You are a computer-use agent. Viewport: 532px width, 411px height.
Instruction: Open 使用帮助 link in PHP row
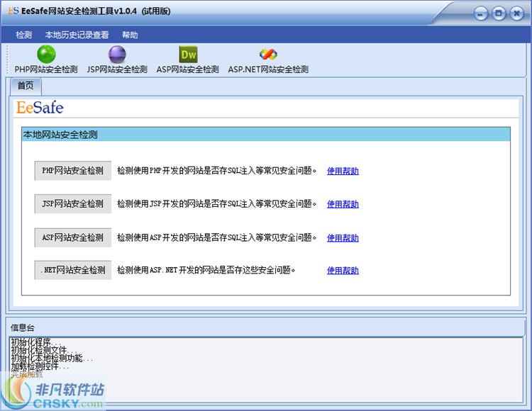pyautogui.click(x=343, y=171)
